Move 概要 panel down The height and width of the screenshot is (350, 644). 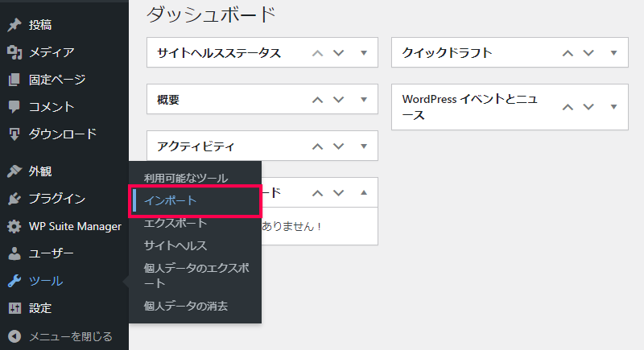pyautogui.click(x=338, y=100)
